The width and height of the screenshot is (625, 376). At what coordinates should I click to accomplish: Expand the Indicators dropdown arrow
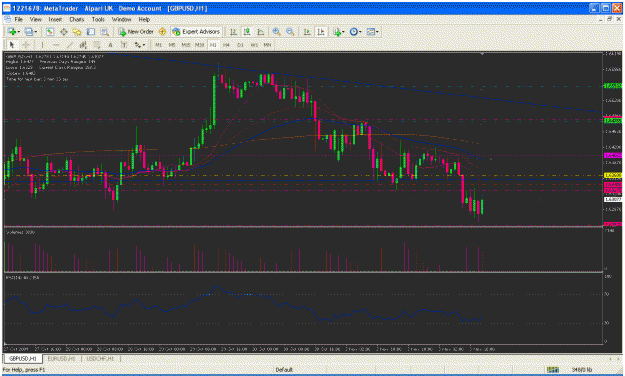[344, 31]
